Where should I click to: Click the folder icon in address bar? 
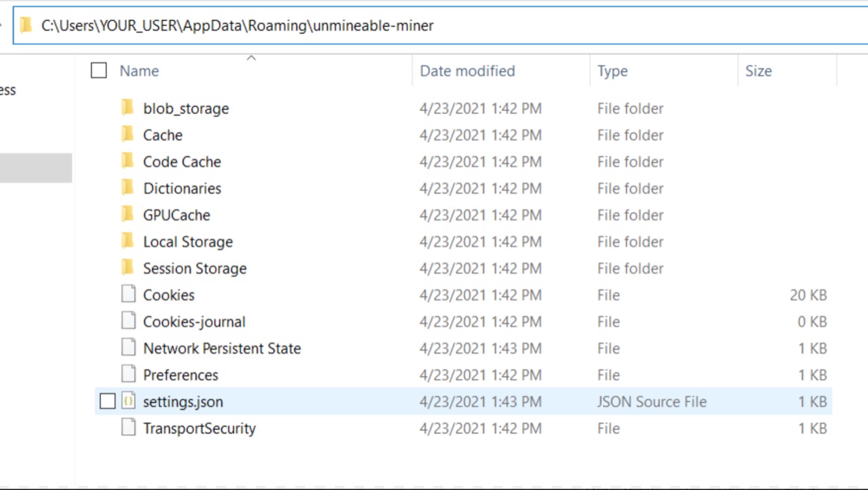tap(26, 26)
